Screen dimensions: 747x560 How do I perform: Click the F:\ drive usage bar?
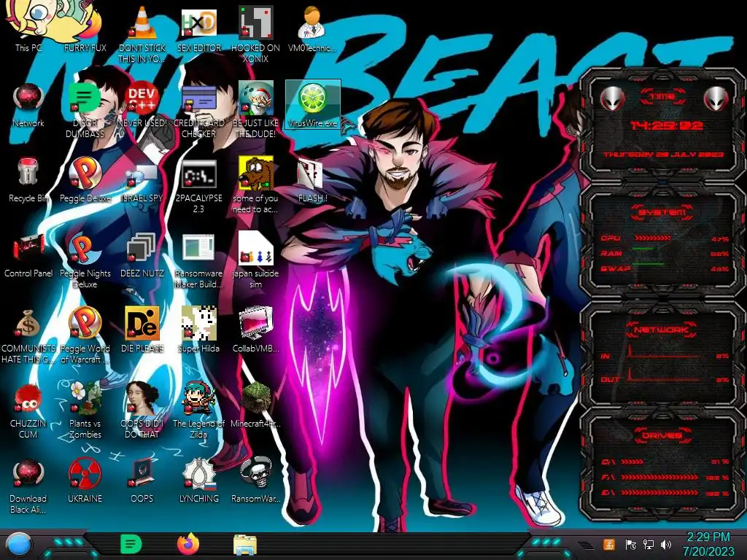659,477
